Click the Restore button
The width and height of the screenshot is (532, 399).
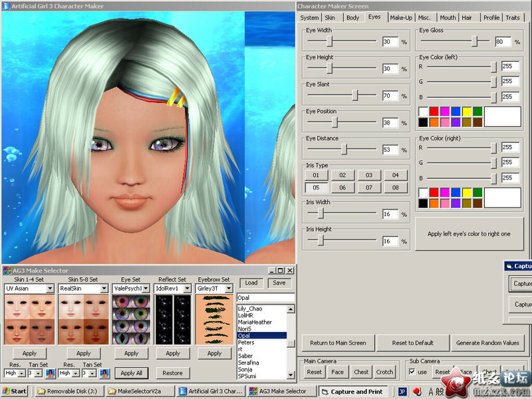(172, 373)
